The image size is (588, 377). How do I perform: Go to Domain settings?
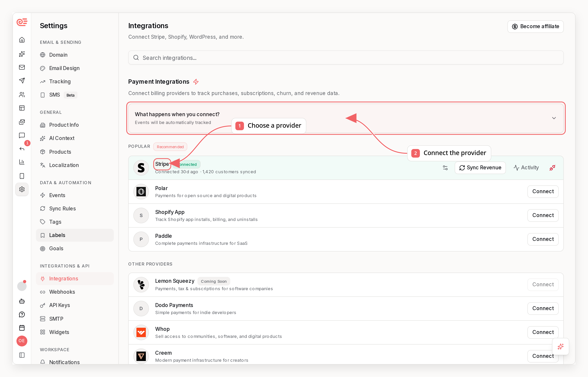75,55
